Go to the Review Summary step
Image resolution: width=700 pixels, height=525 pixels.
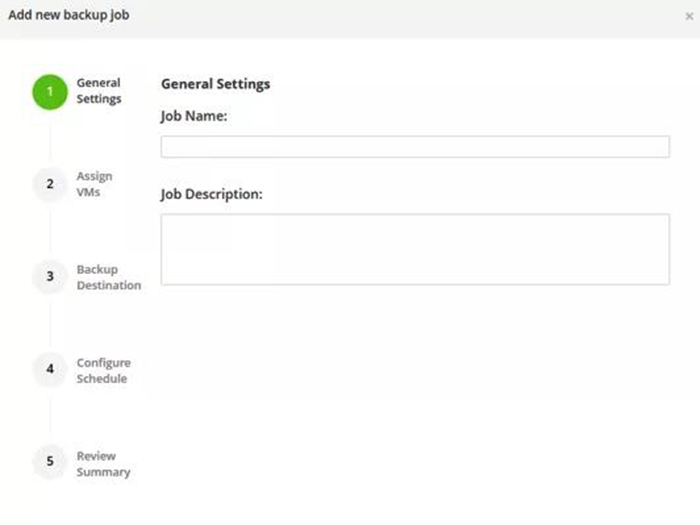[103, 464]
